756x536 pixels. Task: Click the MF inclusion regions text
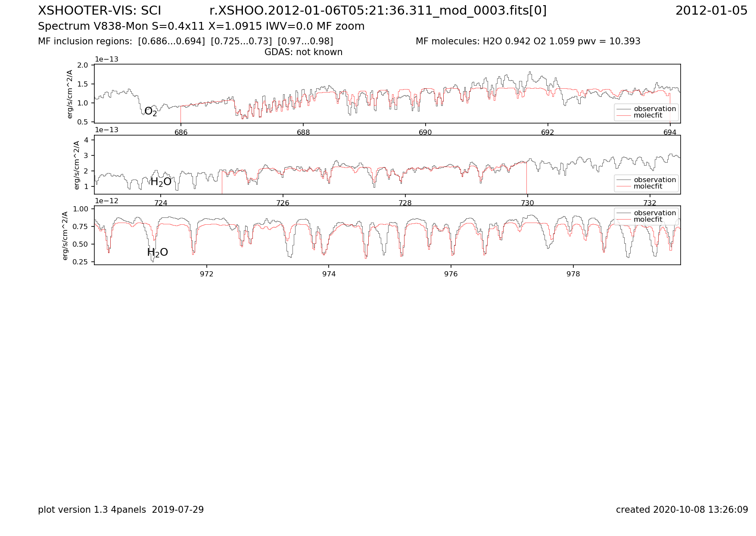(x=185, y=41)
